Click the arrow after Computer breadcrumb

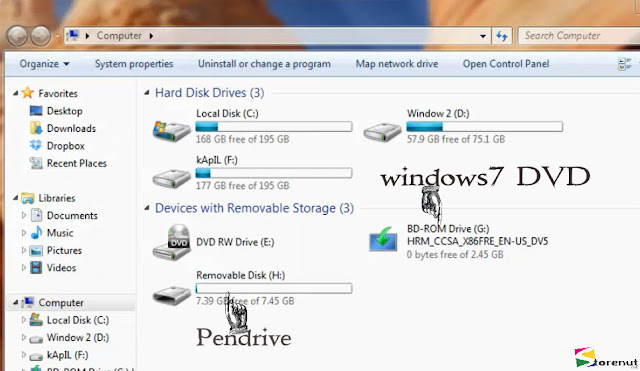151,36
